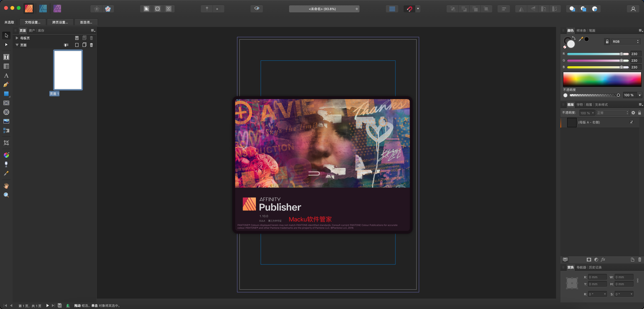Screen dimensions: 644x309
Task: Select the Colour Picker tool in left toolbar
Action: pos(6,173)
